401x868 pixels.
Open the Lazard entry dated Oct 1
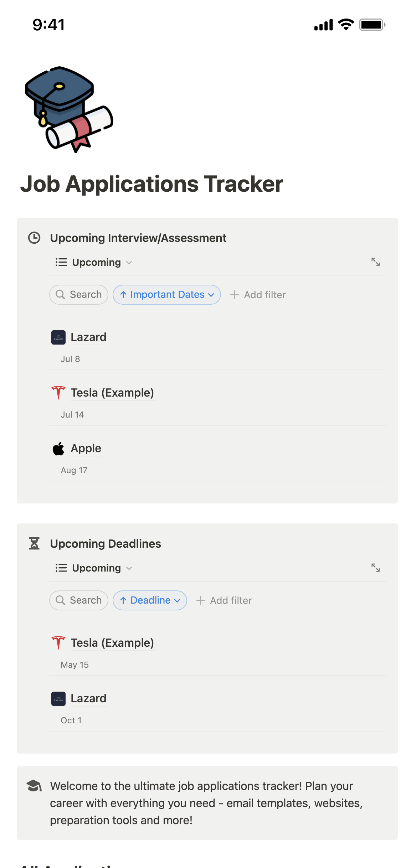click(x=88, y=699)
